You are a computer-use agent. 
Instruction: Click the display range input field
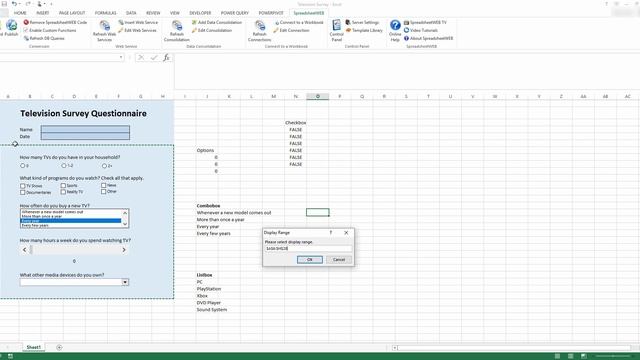[x=308, y=249]
